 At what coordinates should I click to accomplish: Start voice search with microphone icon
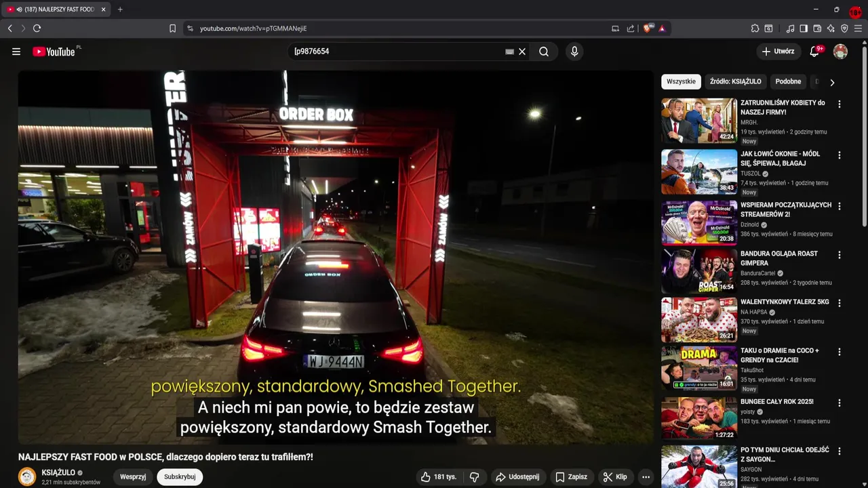[x=574, y=52]
